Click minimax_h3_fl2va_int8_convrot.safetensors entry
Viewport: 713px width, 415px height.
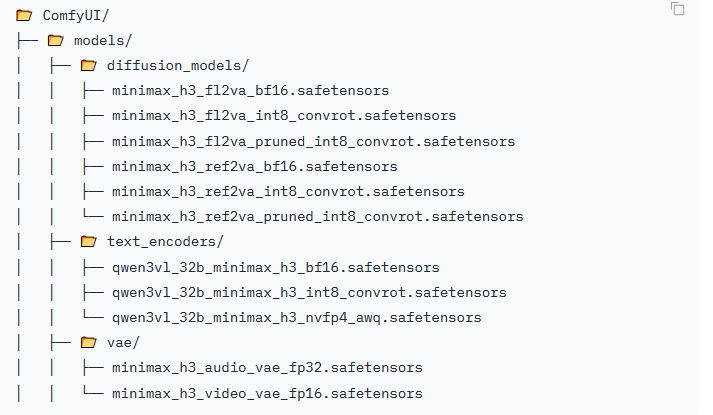(x=284, y=116)
